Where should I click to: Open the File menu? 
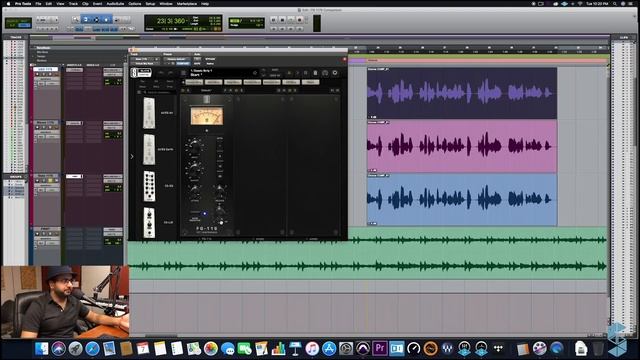pos(38,4)
